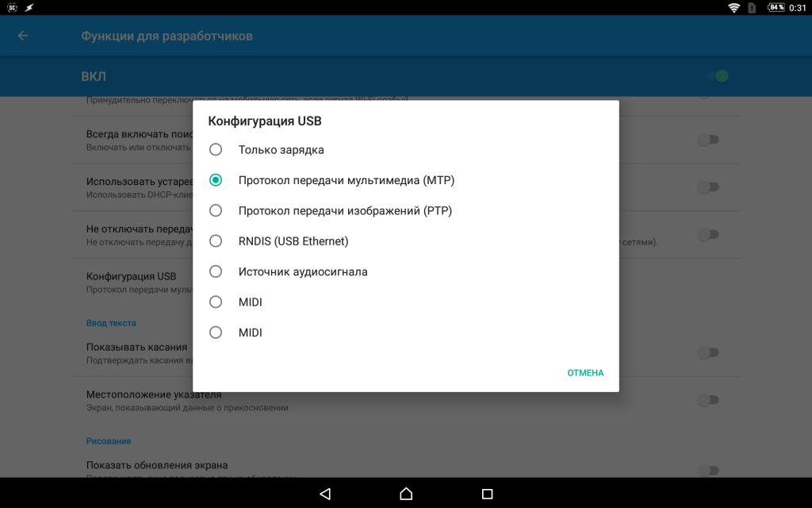Tap the clock in status bar
Image resolution: width=812 pixels, height=508 pixels.
point(798,8)
